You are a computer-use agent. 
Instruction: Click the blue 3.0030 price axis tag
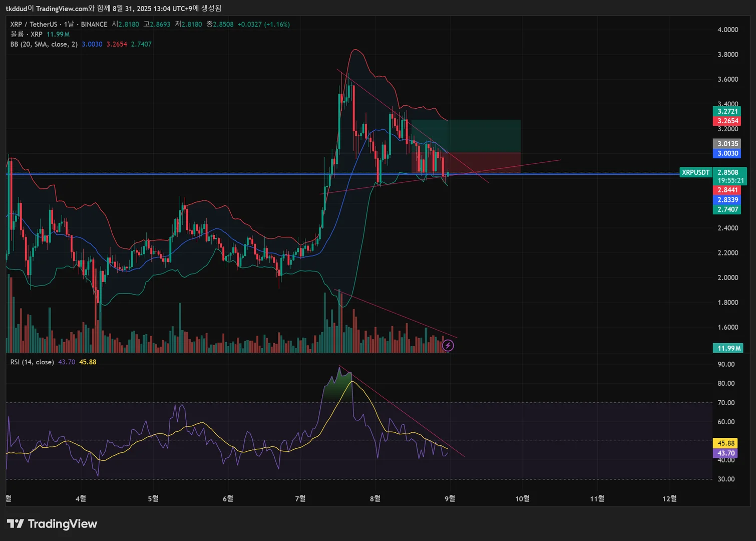click(727, 153)
